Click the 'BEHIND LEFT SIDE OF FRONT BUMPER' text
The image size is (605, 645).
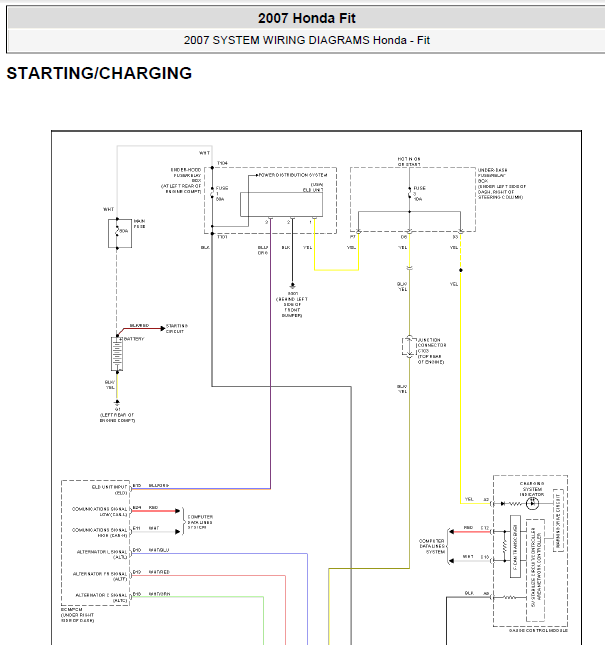pos(292,307)
